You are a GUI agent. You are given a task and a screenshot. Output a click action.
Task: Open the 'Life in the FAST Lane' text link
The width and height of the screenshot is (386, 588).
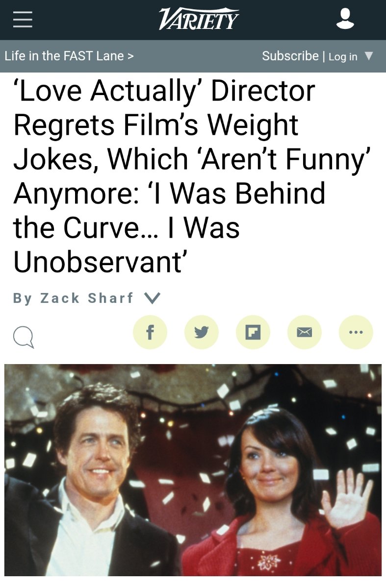coord(64,56)
